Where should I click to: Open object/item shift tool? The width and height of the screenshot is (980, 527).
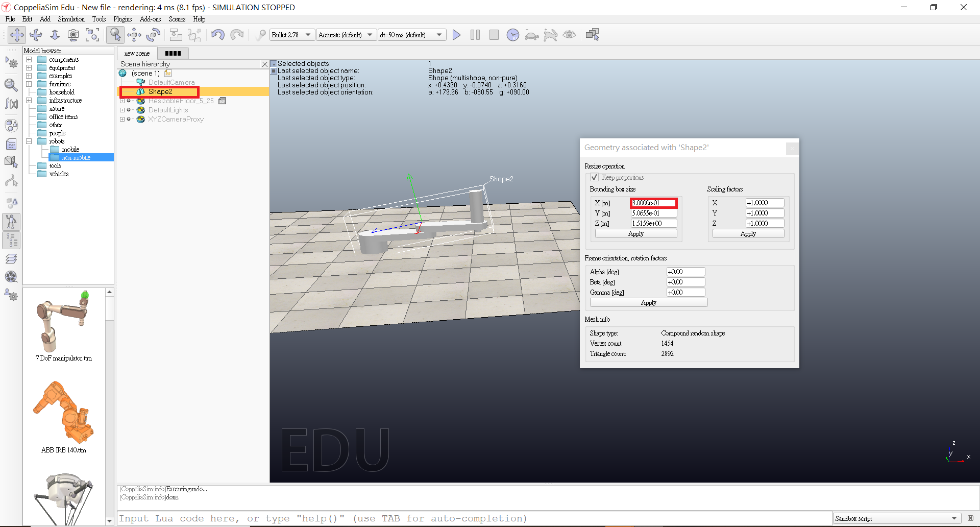134,35
